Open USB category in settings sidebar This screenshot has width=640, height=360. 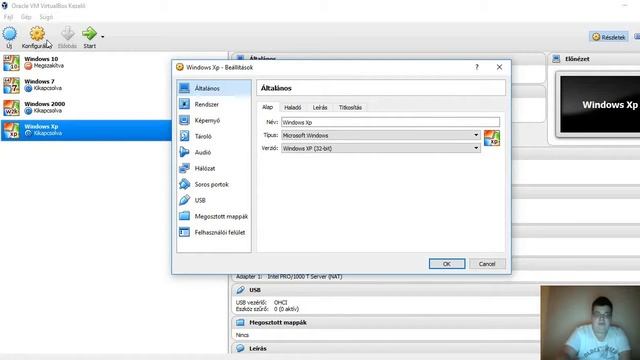pos(214,200)
